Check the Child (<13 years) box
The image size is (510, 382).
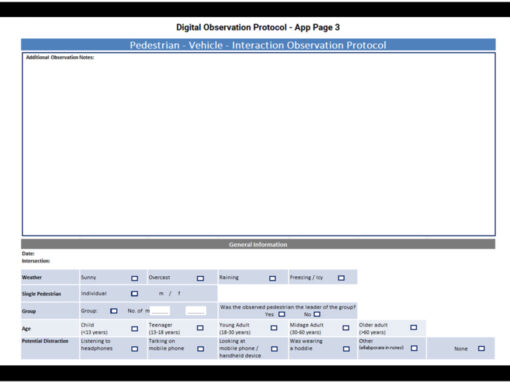pyautogui.click(x=135, y=328)
